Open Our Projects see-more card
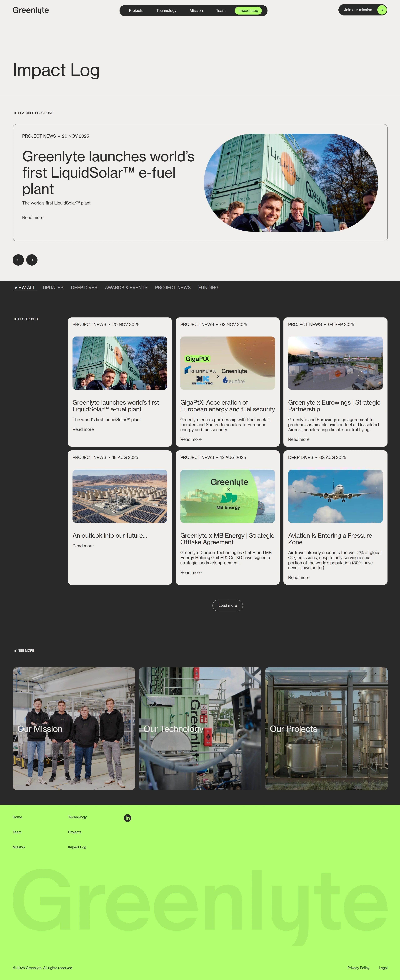 (326, 728)
